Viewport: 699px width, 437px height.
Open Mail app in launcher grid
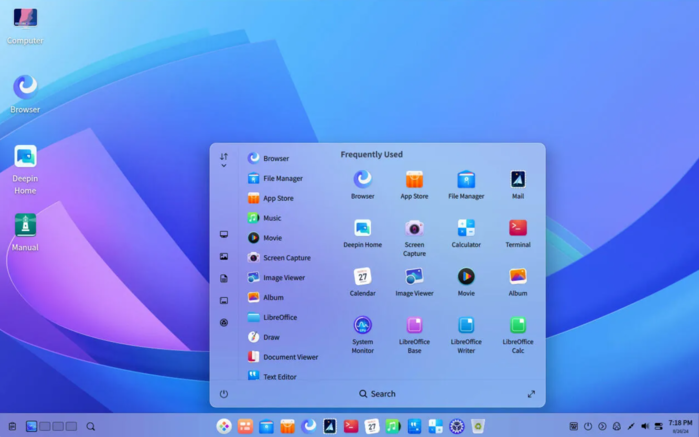(x=517, y=180)
